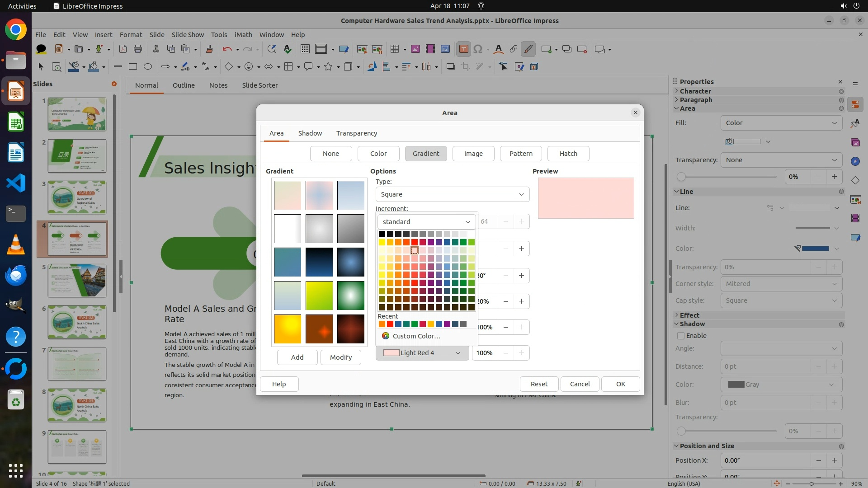The image size is (868, 488).
Task: Pick the yellow-green gradient swatch
Action: [x=319, y=296]
